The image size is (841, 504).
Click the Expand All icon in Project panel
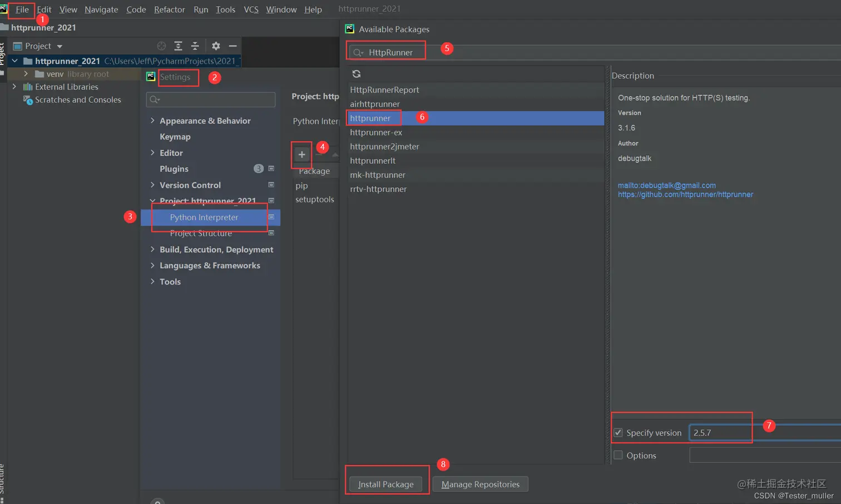click(x=178, y=46)
